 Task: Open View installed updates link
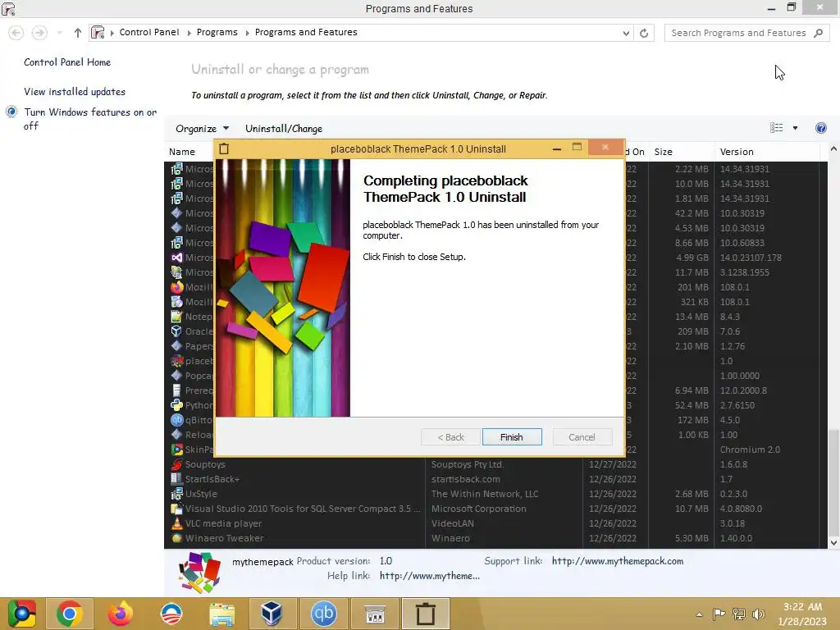75,92
